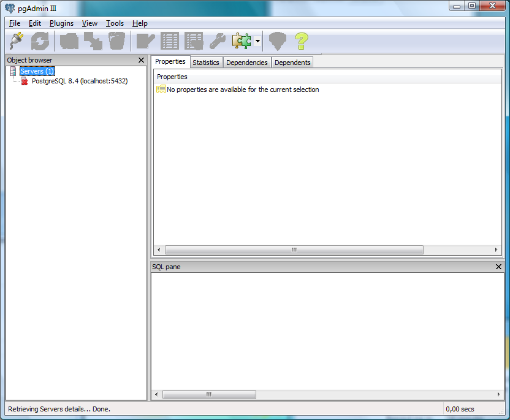The height and width of the screenshot is (420, 510).
Task: Open the plugins dropdown arrow
Action: point(257,41)
